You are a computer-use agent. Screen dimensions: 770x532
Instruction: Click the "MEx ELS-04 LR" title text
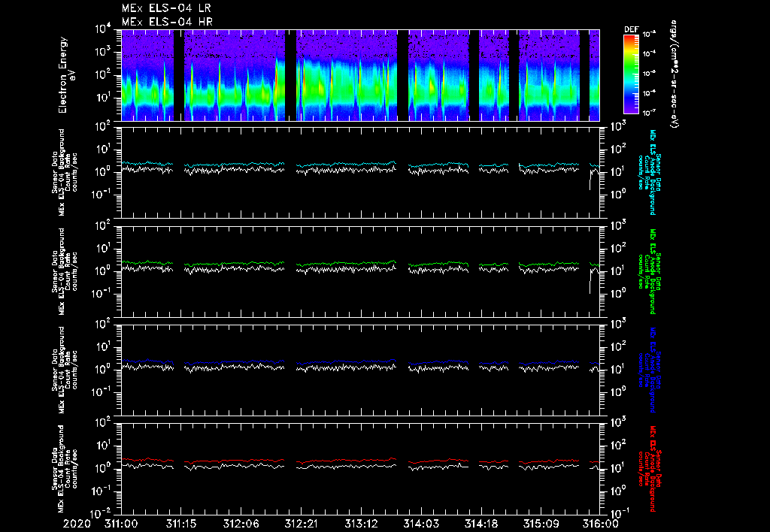[x=166, y=8]
